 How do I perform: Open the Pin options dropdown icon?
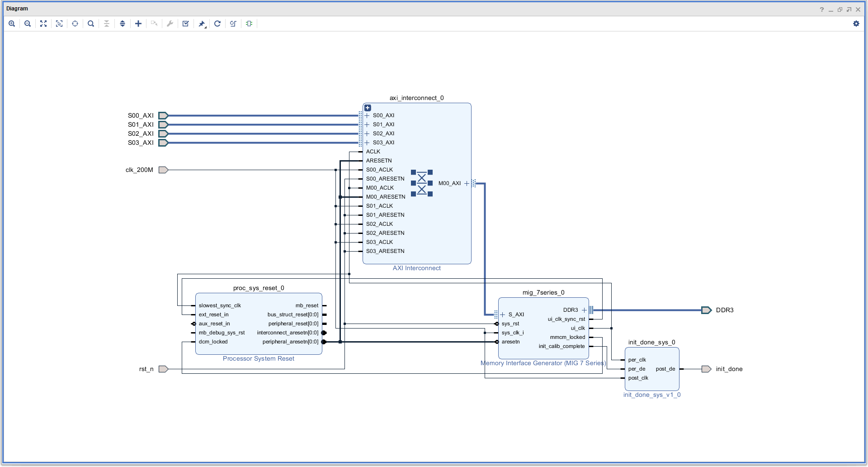[202, 24]
